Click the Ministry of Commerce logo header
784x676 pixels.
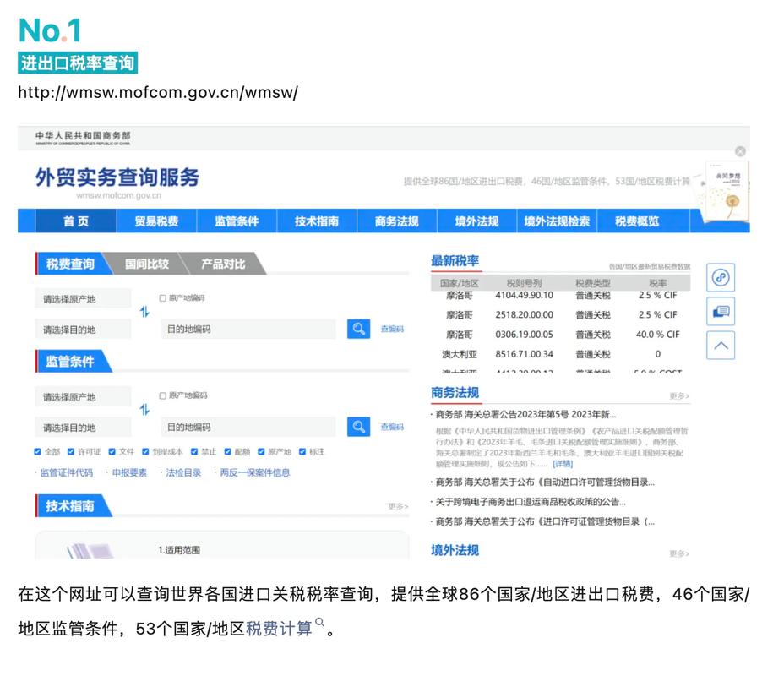click(83, 138)
